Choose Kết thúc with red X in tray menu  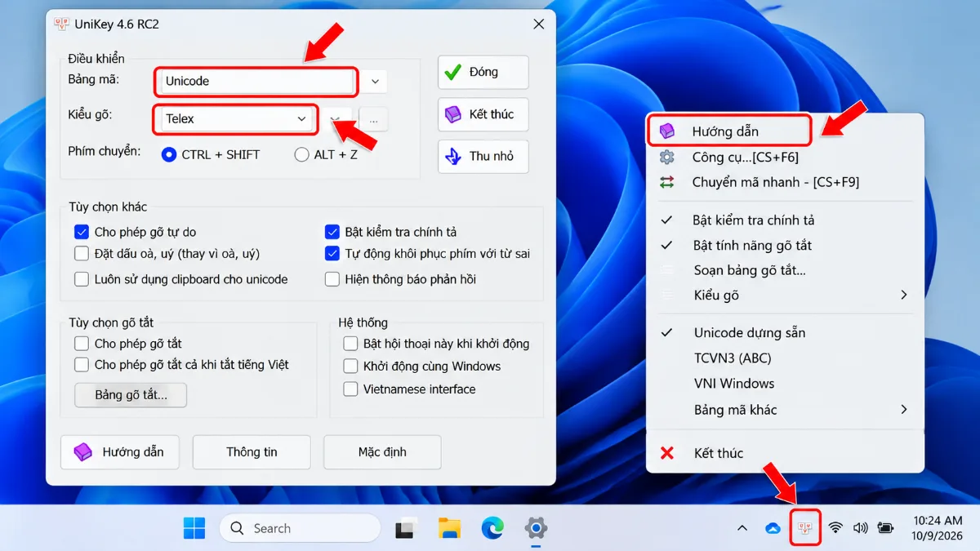(x=785, y=453)
